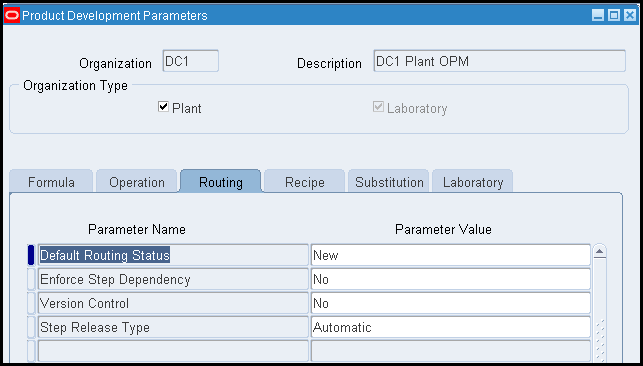
Task: Click the New value for Default Routing Status
Action: (x=451, y=255)
